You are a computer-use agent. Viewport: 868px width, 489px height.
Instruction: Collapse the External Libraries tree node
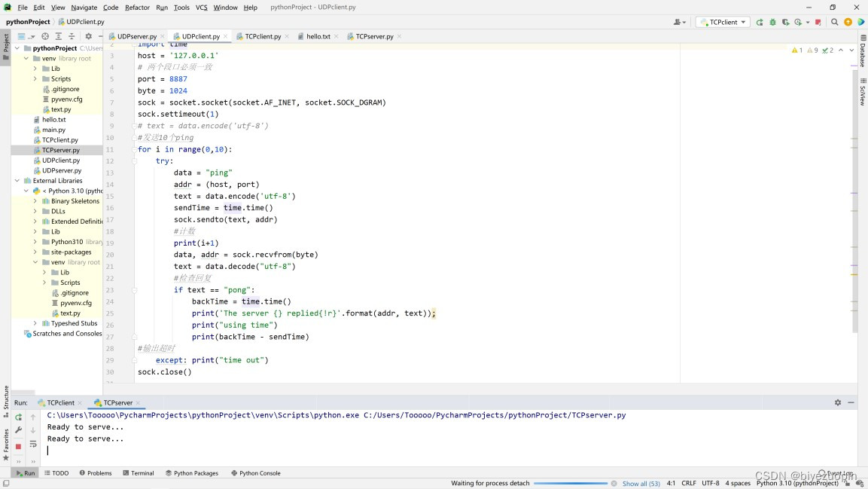tap(17, 181)
